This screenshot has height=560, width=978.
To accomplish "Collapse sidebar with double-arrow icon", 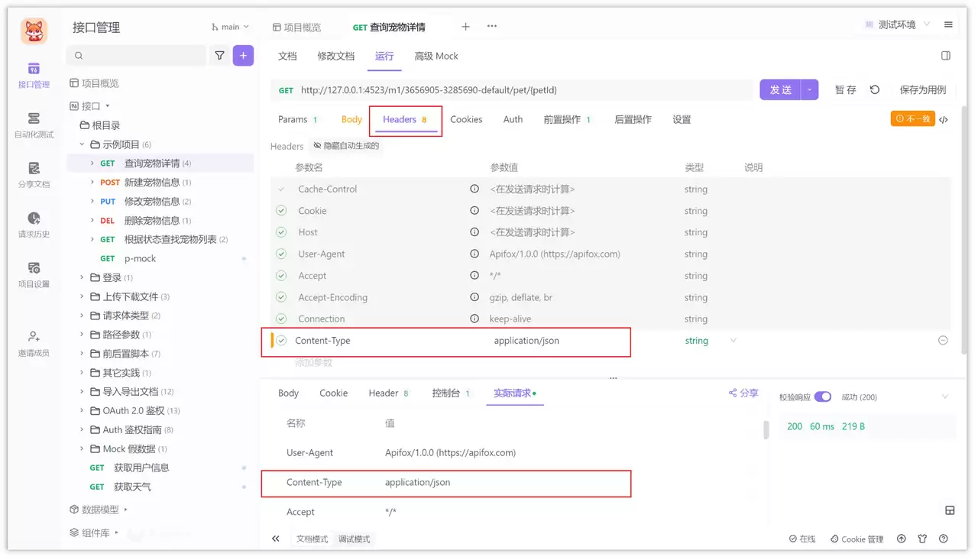I will coord(276,539).
